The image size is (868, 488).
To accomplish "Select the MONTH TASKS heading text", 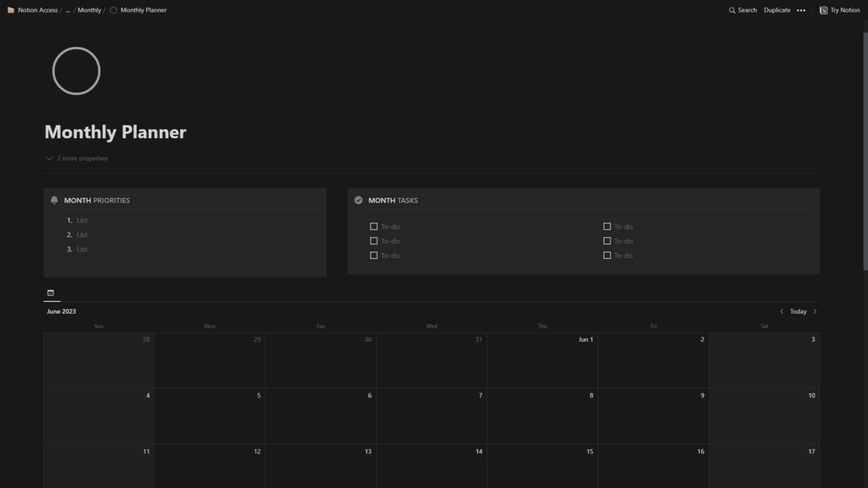I will point(393,200).
